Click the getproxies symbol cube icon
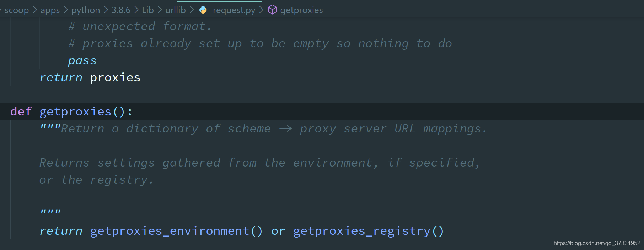Screen dimensions: 644x250 [x=272, y=10]
